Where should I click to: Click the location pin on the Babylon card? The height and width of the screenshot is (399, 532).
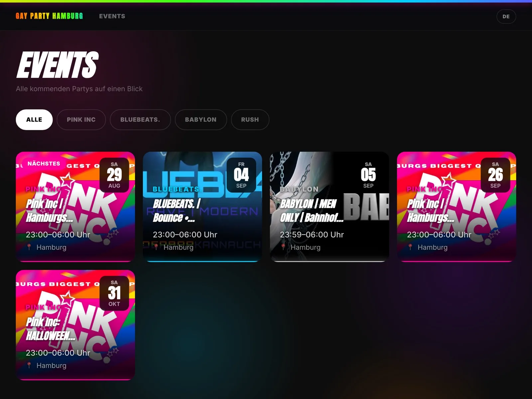283,247
